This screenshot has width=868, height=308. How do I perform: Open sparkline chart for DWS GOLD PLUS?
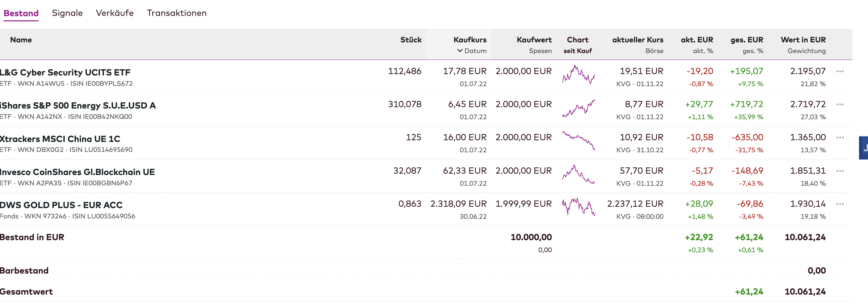(x=578, y=207)
